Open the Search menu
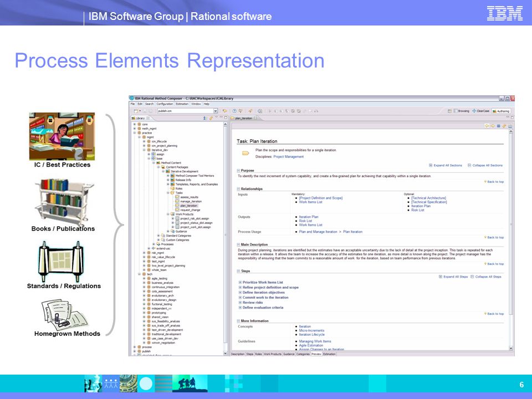The image size is (532, 399). [149, 104]
